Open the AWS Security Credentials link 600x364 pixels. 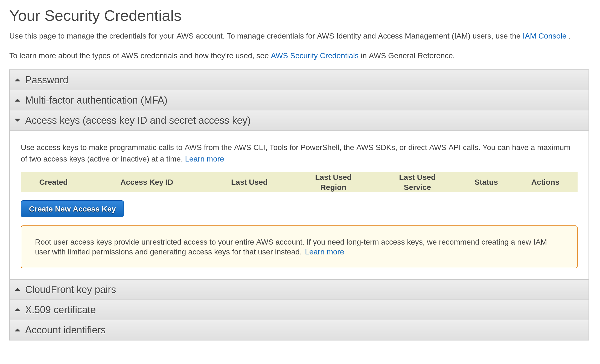coord(314,56)
